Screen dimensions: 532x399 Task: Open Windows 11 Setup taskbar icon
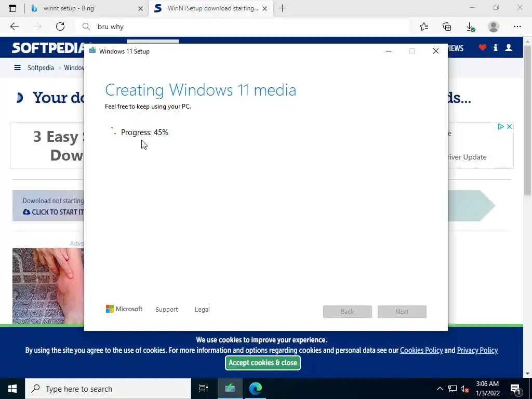coord(230,389)
